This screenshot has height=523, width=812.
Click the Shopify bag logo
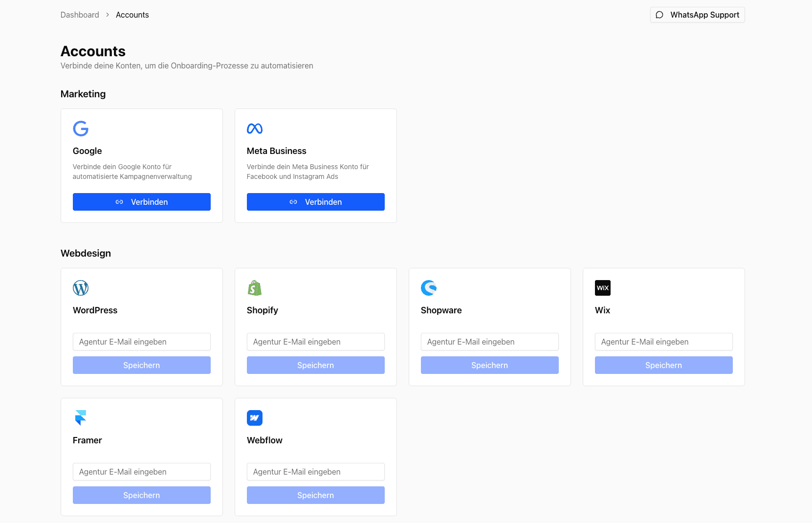[x=255, y=288]
